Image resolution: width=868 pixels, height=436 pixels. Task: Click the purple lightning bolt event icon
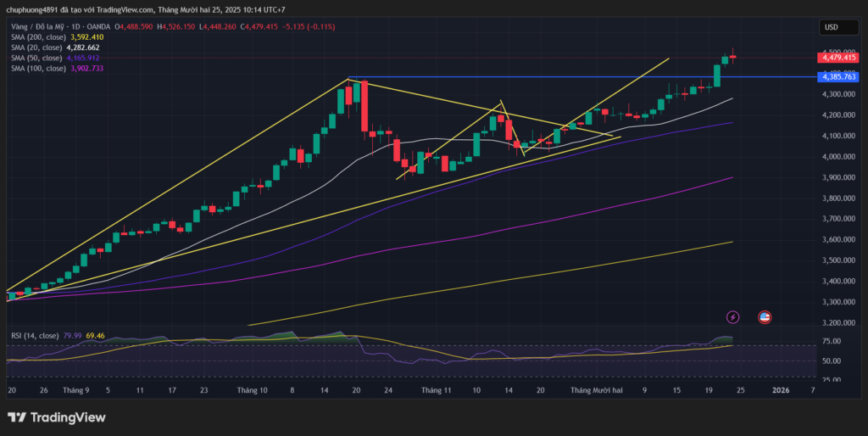coord(732,316)
